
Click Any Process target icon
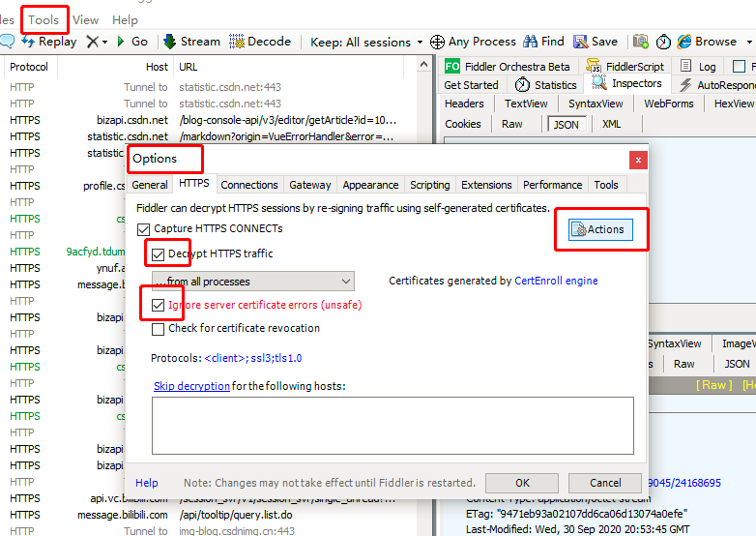pyautogui.click(x=437, y=42)
